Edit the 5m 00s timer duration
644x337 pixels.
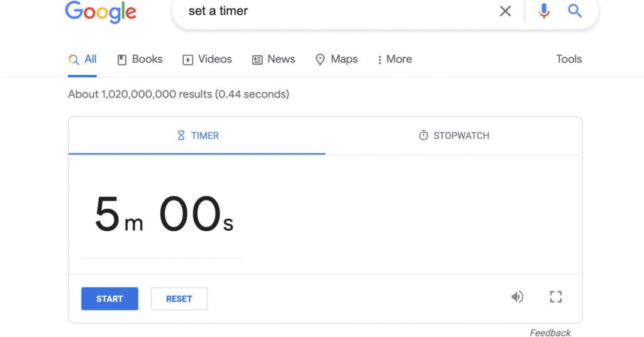164,216
